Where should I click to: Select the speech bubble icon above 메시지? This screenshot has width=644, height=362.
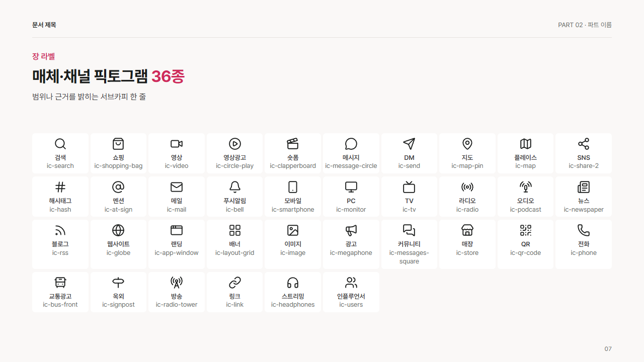[351, 144]
